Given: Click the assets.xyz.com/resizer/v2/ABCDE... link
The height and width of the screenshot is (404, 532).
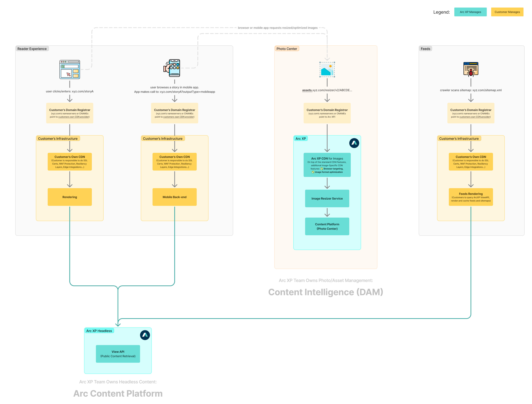Looking at the screenshot, I should pyautogui.click(x=327, y=90).
